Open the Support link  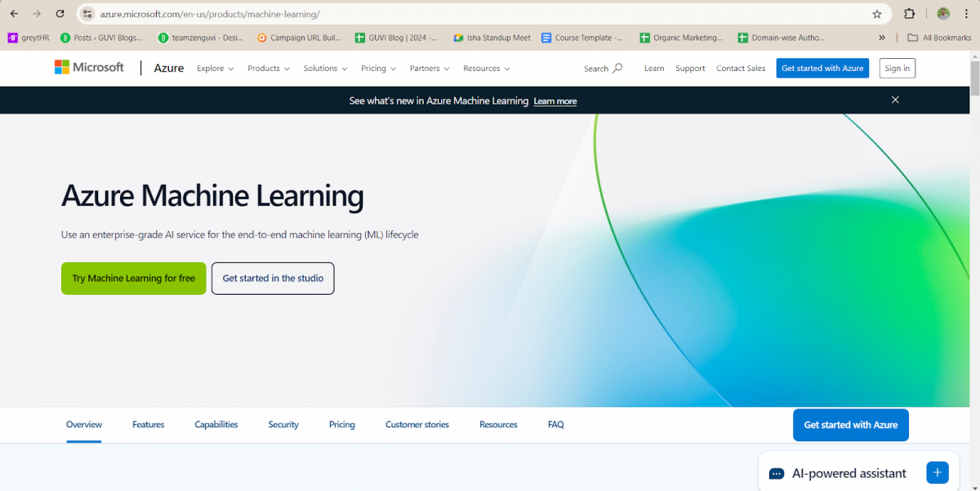tap(690, 69)
